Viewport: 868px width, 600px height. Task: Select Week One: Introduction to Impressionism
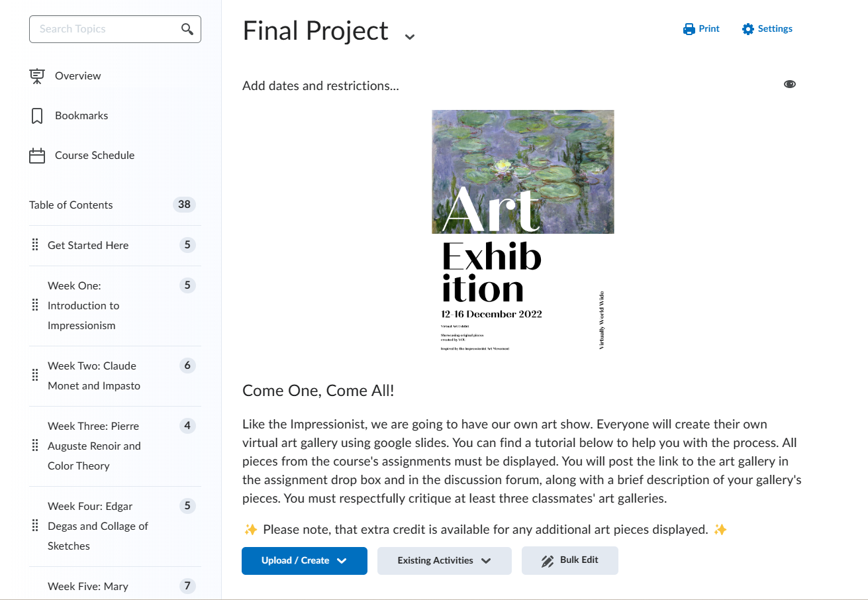(x=83, y=306)
